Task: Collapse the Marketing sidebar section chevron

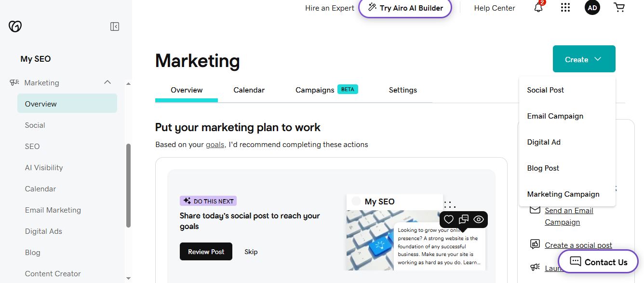Action: tap(107, 82)
